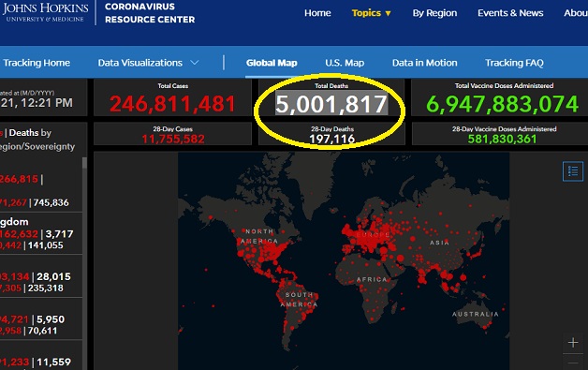Zoom in with the plus map button
The width and height of the screenshot is (588, 370).
tap(573, 343)
